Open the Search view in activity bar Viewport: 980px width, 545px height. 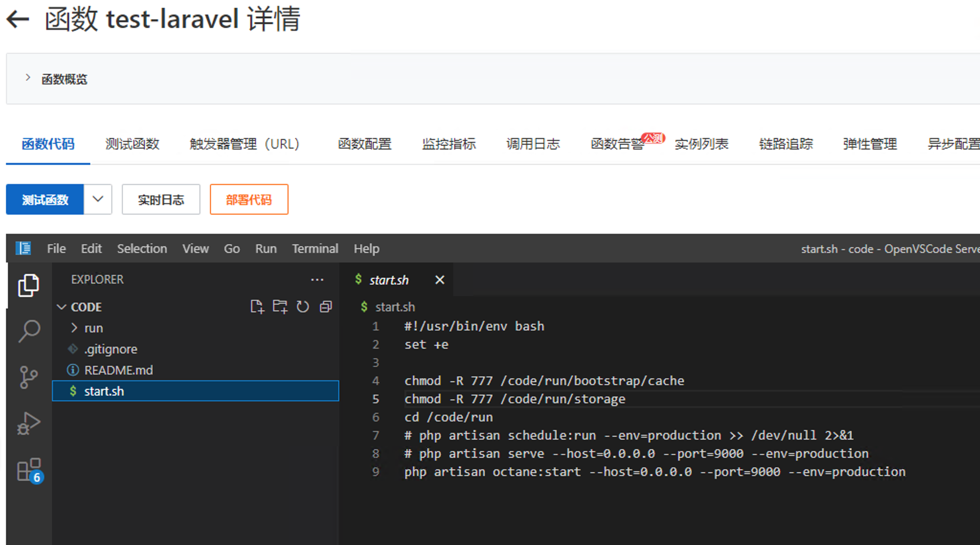tap(29, 331)
